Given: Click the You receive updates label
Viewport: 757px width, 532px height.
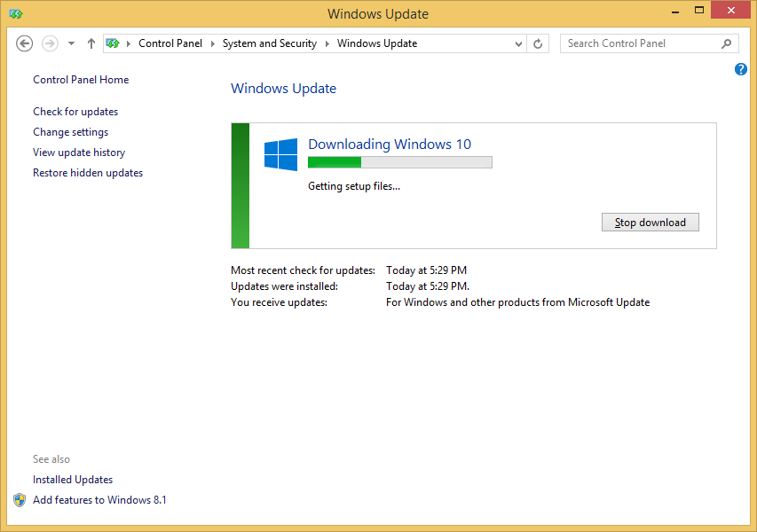Looking at the screenshot, I should 279,302.
